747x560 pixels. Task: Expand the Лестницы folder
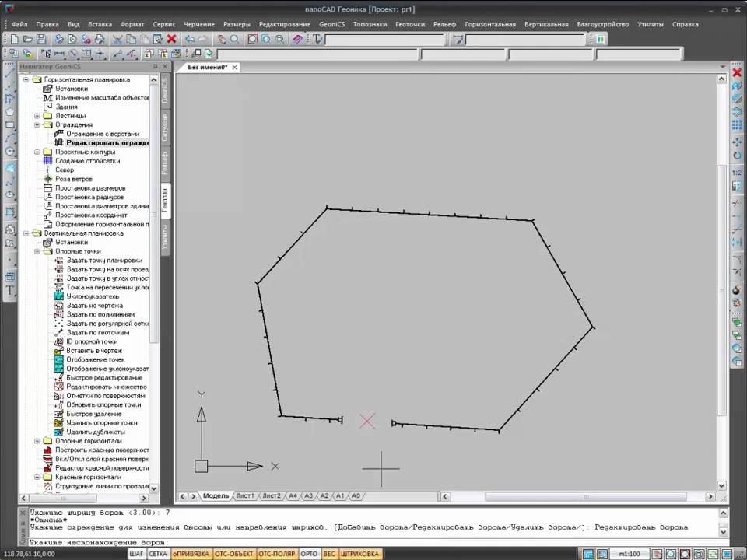[x=37, y=116]
